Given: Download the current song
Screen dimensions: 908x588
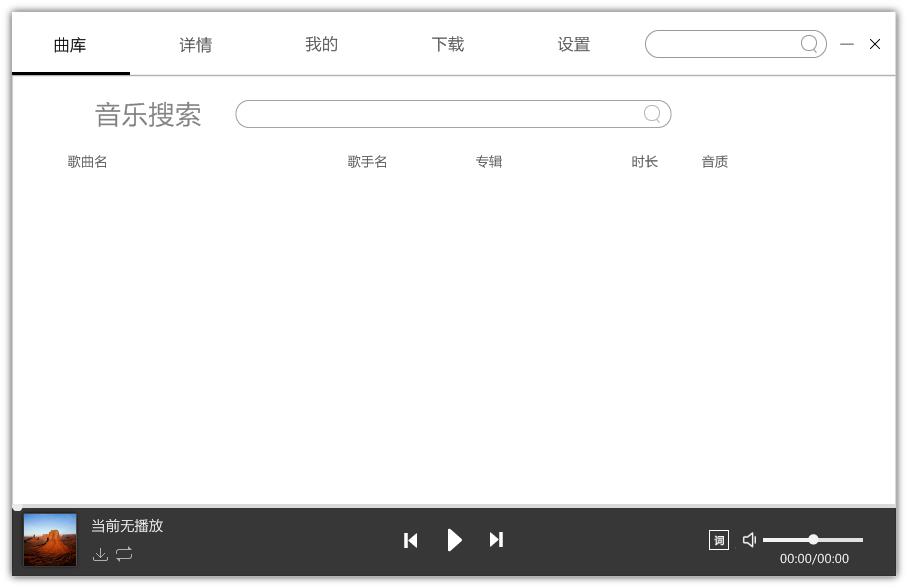Looking at the screenshot, I should (100, 554).
